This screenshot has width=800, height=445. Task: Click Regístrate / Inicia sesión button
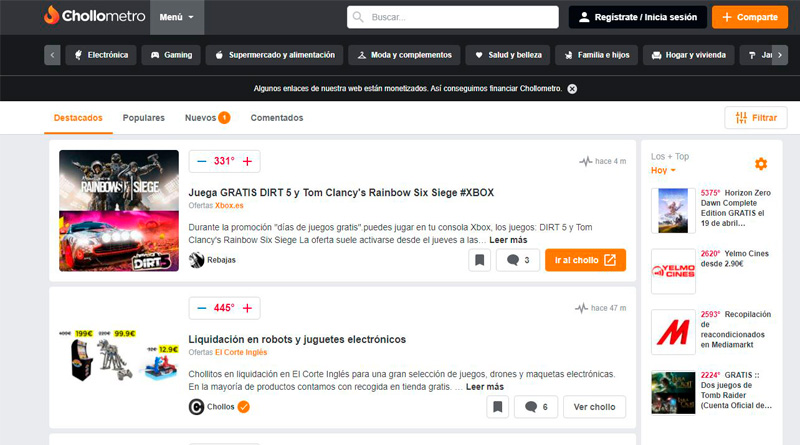coord(637,17)
